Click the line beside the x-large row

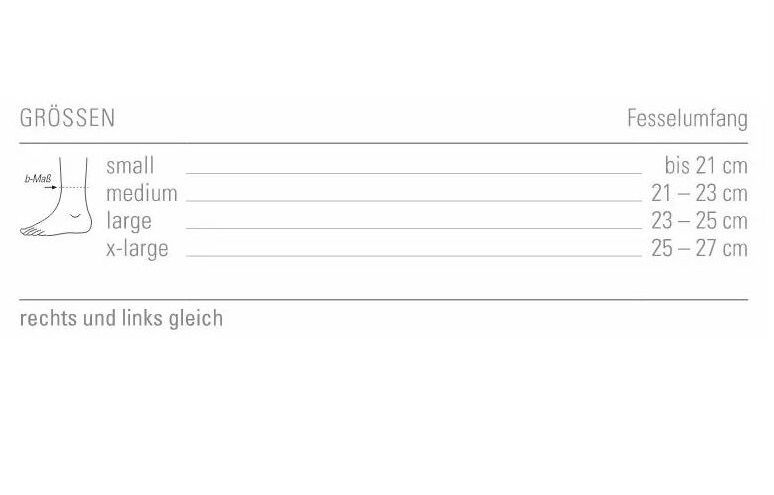414,257
